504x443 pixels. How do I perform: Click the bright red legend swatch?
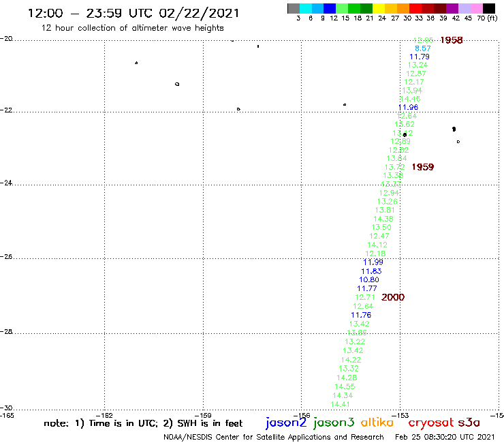tap(415, 8)
